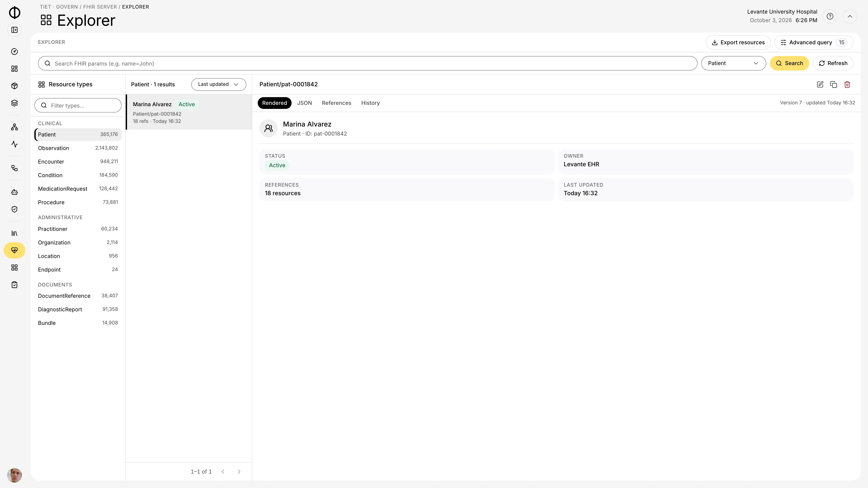Open Marina Alvarez result row
Screen dimensions: 868x488
tap(189, 112)
